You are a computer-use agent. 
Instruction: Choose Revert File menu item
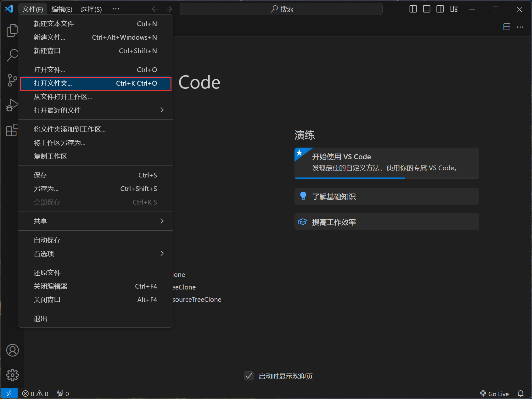click(x=96, y=273)
